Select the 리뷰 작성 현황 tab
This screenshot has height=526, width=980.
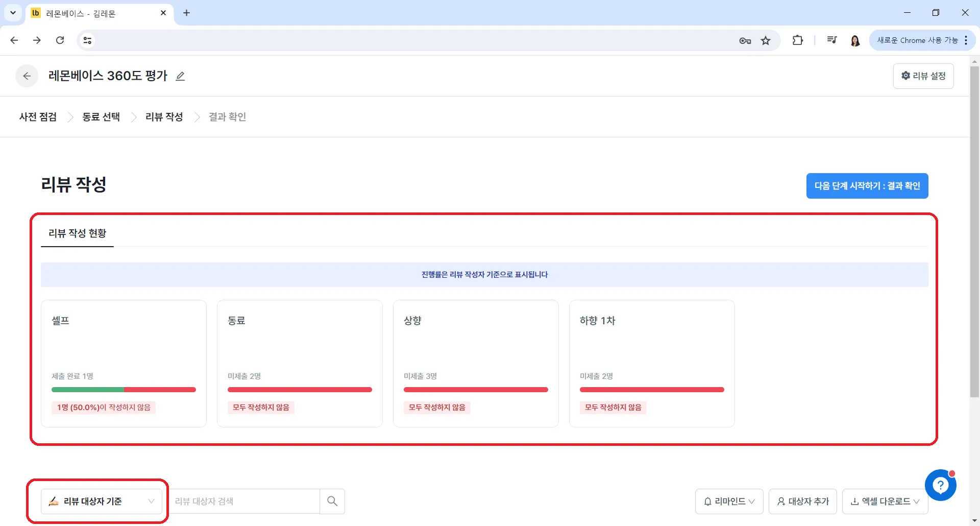tap(77, 233)
